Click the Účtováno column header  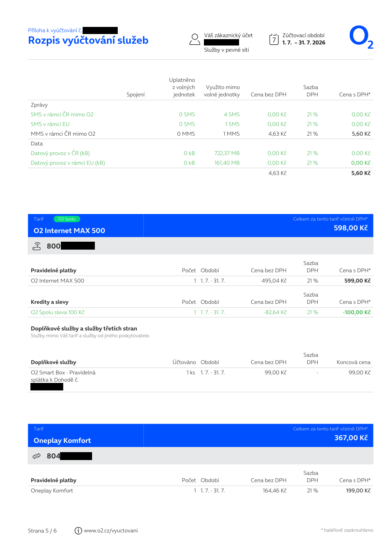point(184,362)
